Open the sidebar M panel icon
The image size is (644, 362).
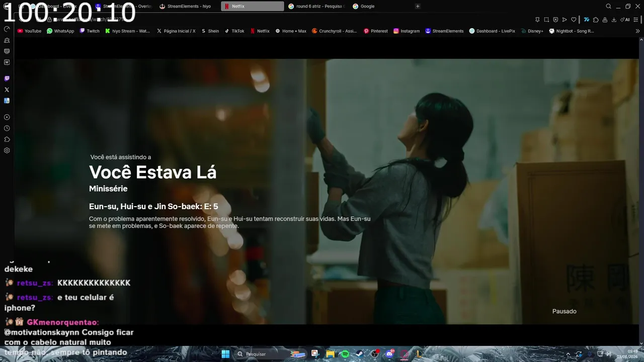click(7, 62)
